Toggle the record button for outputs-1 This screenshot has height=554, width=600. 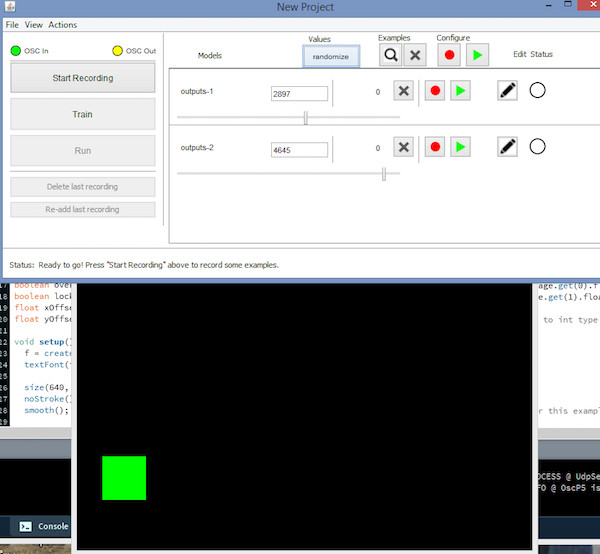pos(434,91)
